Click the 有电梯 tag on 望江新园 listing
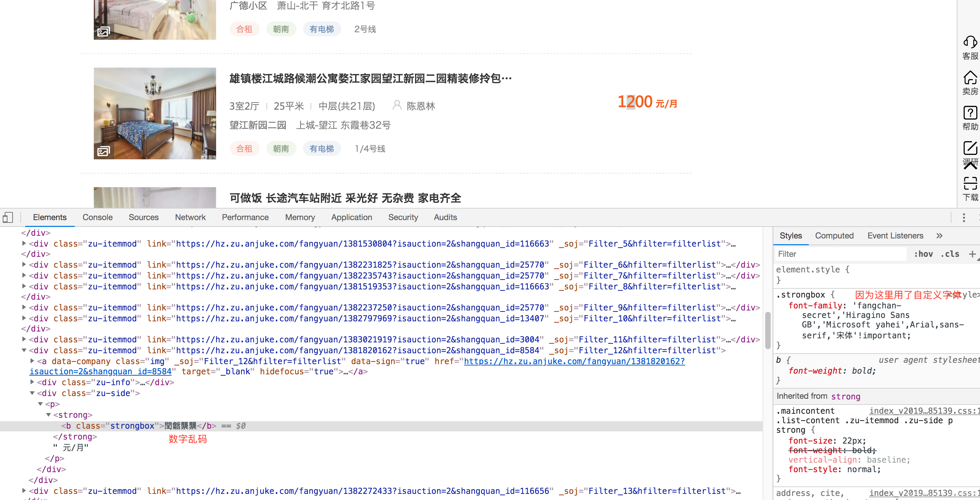980x500 pixels. [321, 149]
